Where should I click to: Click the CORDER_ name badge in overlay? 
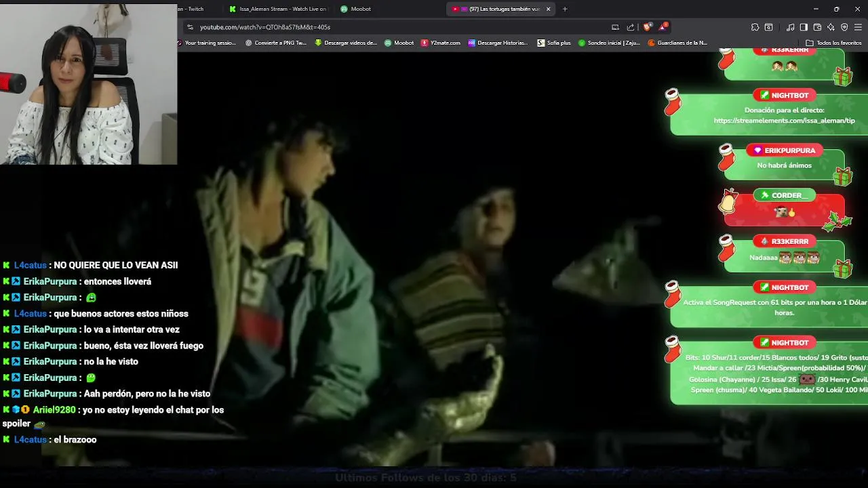coord(784,195)
